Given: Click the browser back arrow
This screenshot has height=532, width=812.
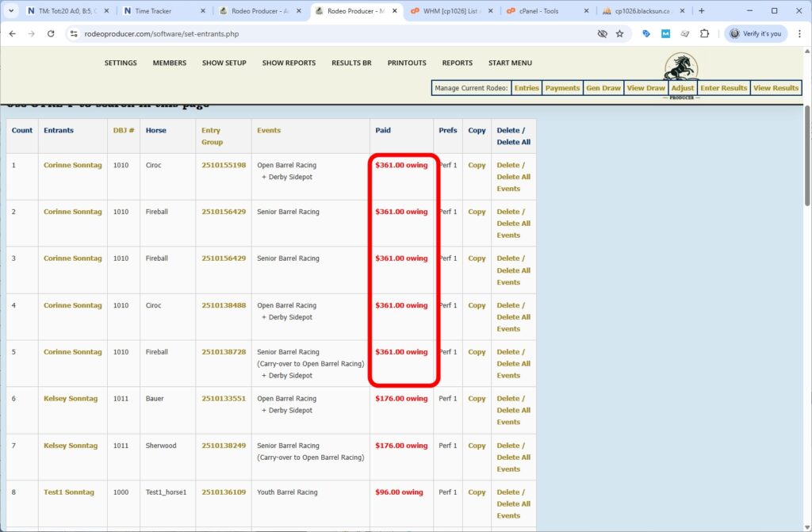Looking at the screenshot, I should tap(13, 34).
